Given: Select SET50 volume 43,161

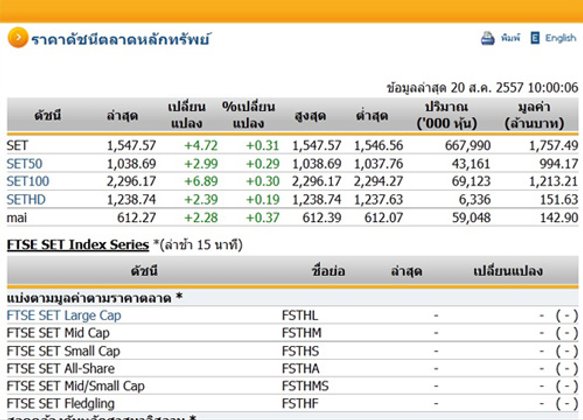Looking at the screenshot, I should tap(471, 164).
